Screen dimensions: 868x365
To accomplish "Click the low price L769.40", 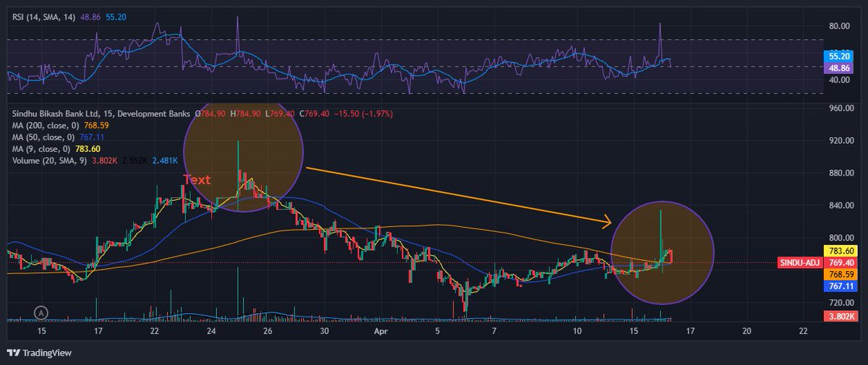I will pyautogui.click(x=279, y=113).
